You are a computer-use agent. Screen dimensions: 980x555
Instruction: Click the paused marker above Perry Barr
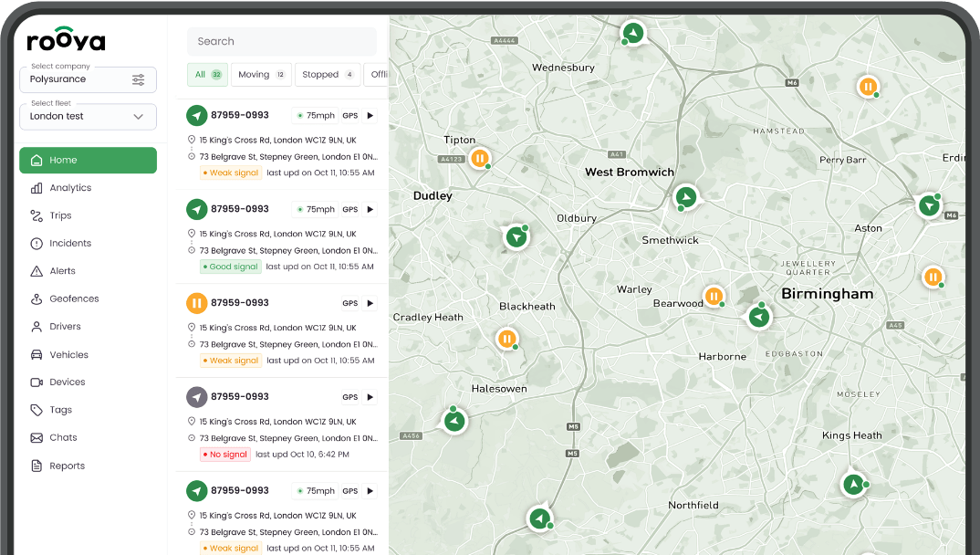pyautogui.click(x=868, y=86)
